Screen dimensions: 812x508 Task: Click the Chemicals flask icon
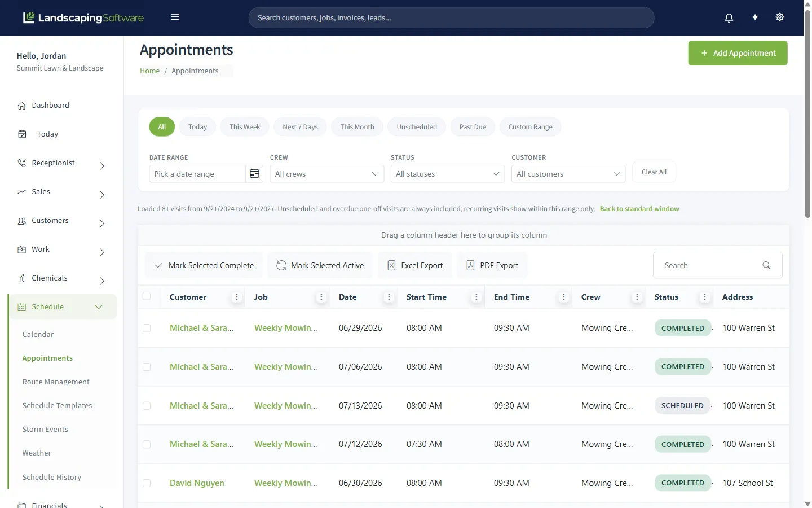22,278
